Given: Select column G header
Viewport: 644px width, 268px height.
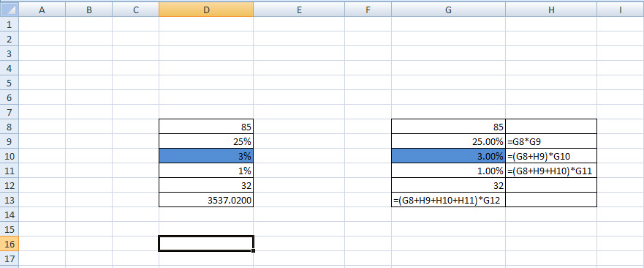Looking at the screenshot, I should [449, 10].
